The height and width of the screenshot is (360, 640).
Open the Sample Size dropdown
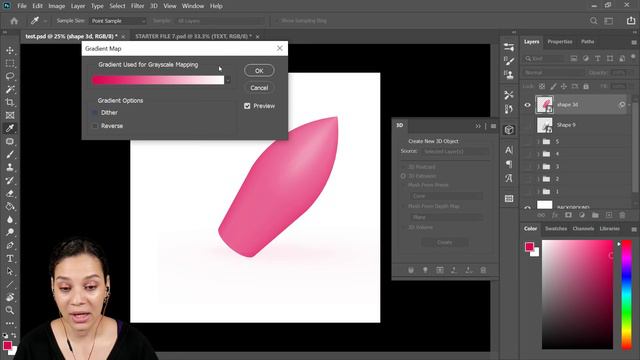(118, 21)
